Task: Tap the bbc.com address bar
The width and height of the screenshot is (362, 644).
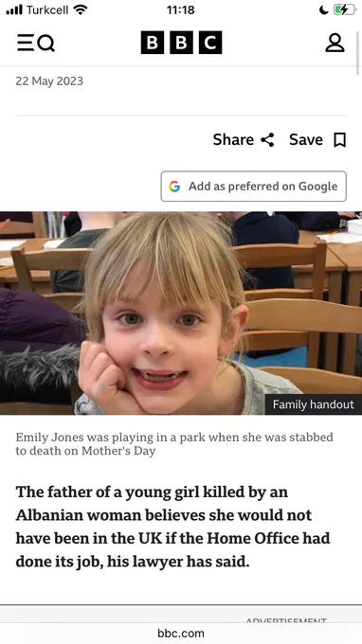Action: [181, 633]
